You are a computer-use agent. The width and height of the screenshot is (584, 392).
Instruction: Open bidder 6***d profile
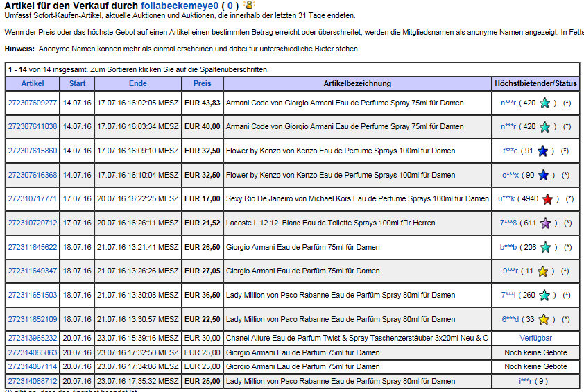[510, 319]
